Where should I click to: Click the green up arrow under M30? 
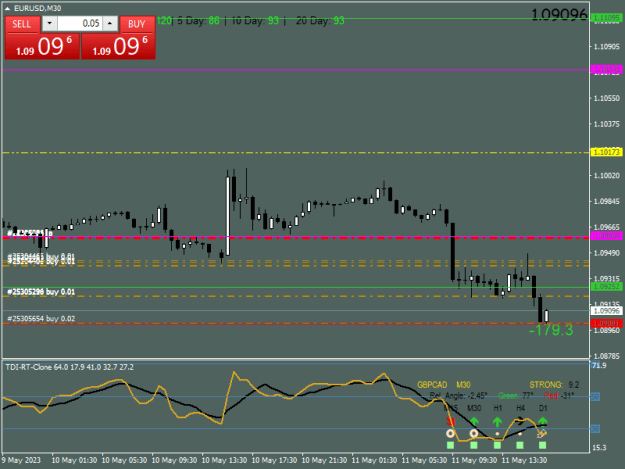[x=474, y=421]
